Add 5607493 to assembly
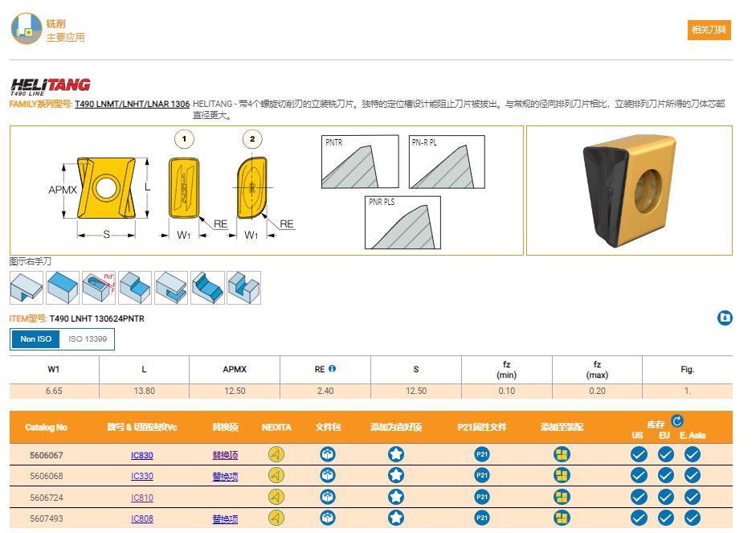This screenshot has width=756, height=533. [x=562, y=518]
